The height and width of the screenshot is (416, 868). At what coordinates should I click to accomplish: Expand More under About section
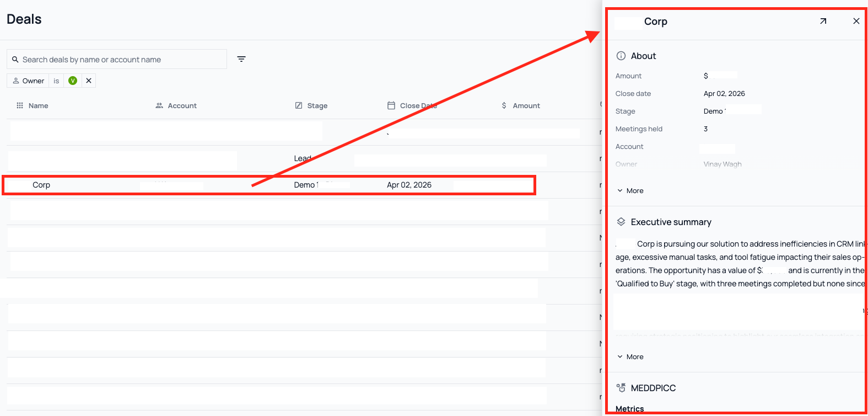[630, 191]
